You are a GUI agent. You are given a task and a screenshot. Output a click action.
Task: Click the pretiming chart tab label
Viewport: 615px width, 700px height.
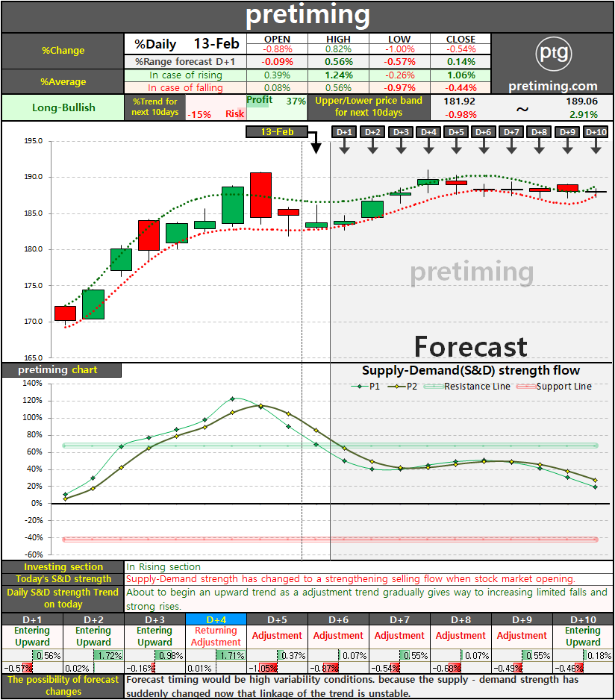pos(61,370)
